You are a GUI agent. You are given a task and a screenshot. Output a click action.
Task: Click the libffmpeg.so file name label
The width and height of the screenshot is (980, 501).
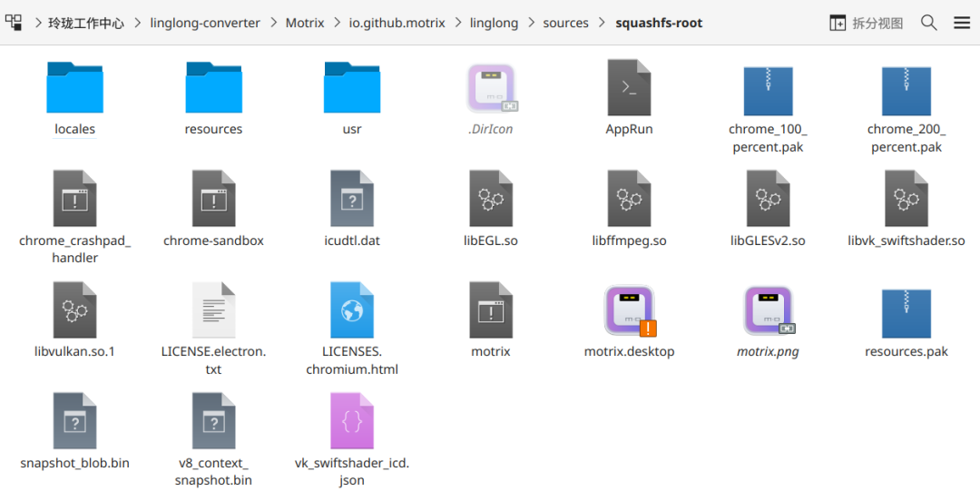[630, 241]
